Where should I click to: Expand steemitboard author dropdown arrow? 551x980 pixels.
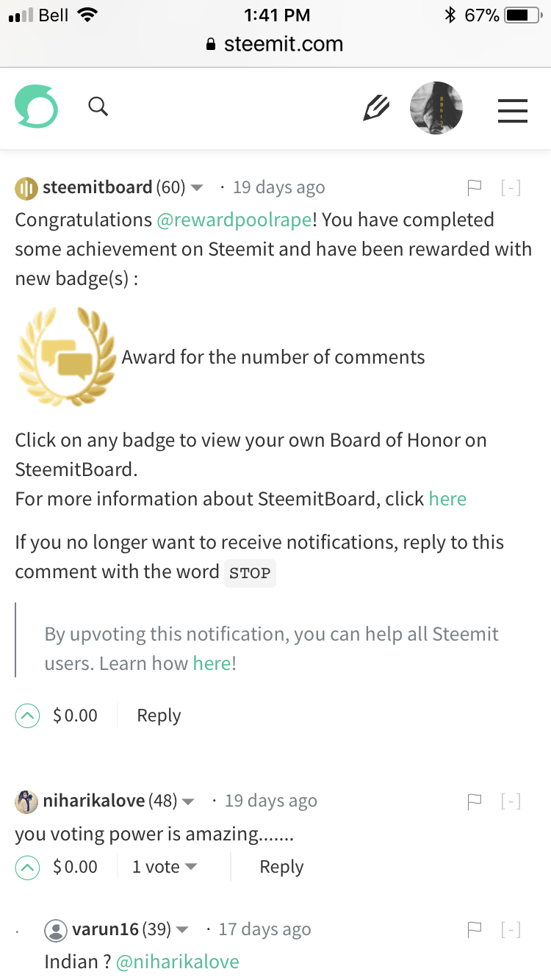197,188
